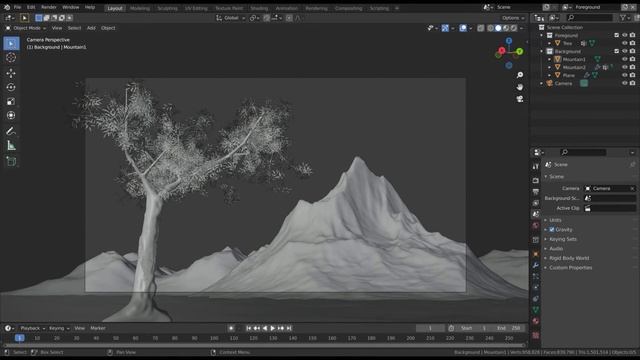The width and height of the screenshot is (640, 360).
Task: Disable Mountain1 in renders via camera icon
Action: pos(632,59)
